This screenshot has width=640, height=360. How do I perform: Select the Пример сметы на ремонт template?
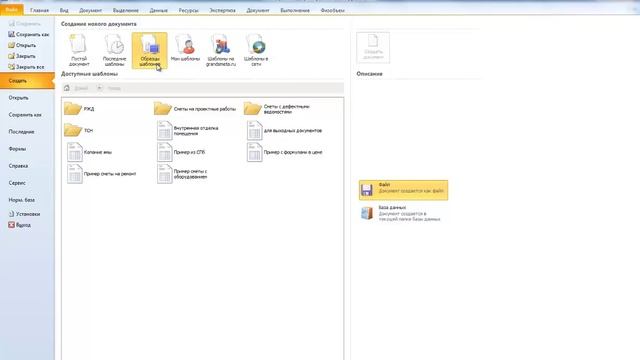pos(102,173)
